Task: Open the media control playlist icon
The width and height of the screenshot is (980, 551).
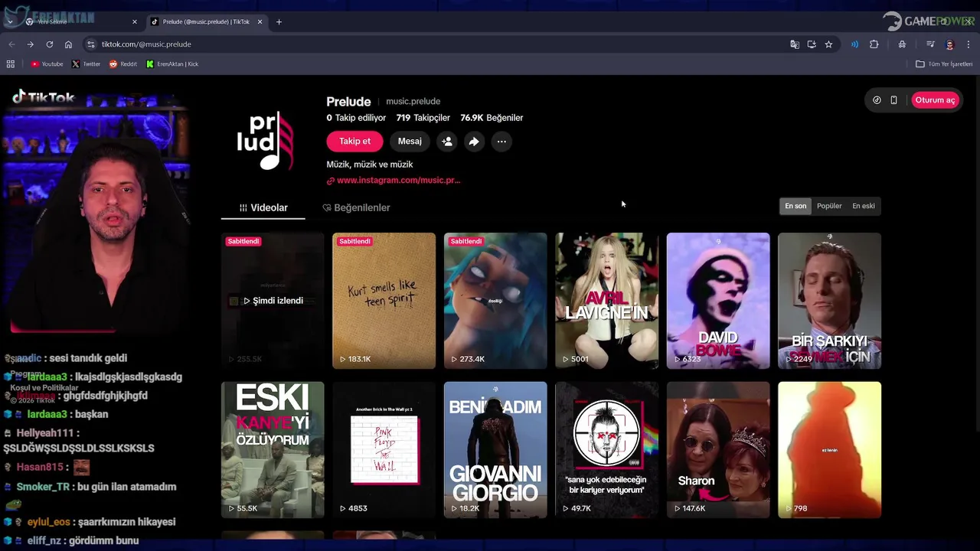Action: click(x=930, y=44)
